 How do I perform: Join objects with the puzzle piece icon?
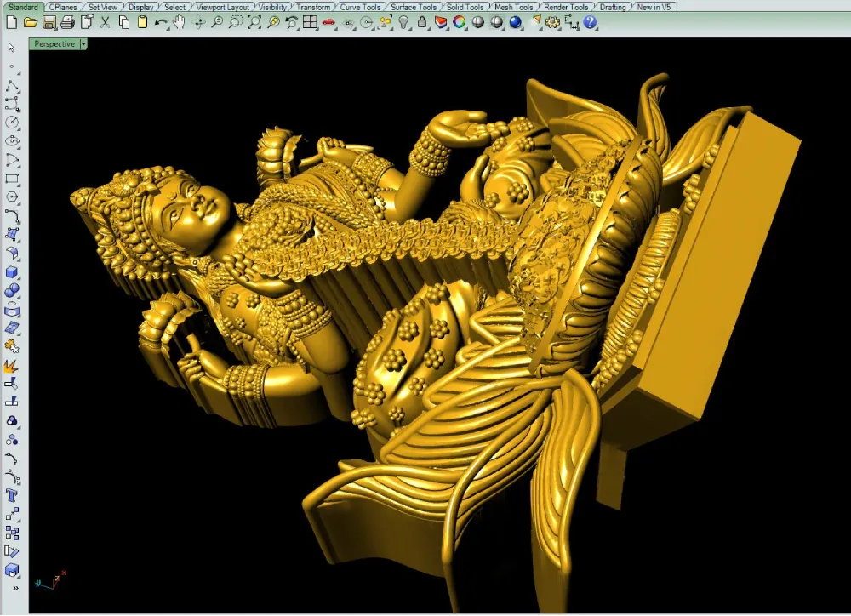point(12,346)
